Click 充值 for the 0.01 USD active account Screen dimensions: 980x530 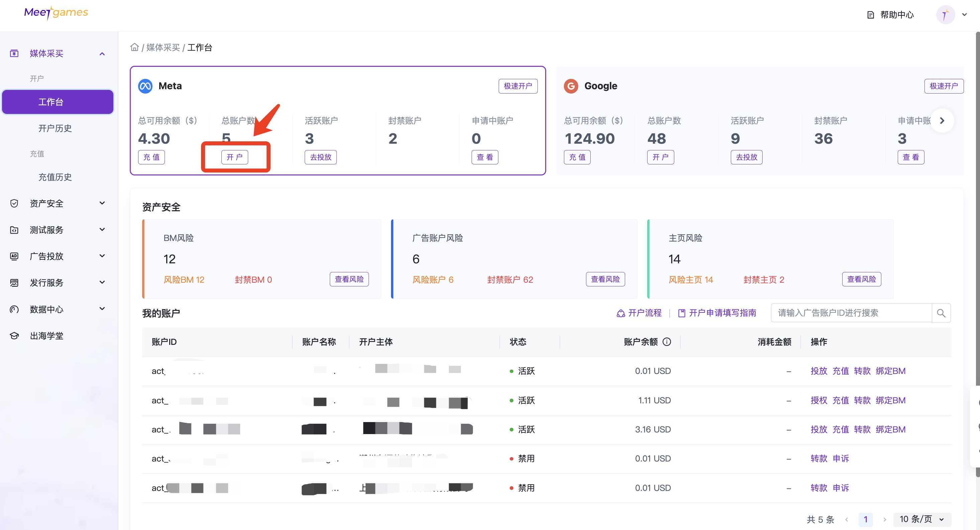[x=841, y=371]
